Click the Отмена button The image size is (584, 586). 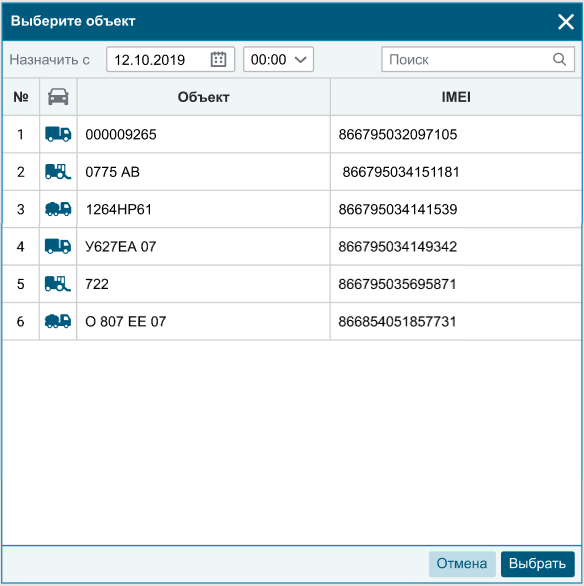[462, 564]
